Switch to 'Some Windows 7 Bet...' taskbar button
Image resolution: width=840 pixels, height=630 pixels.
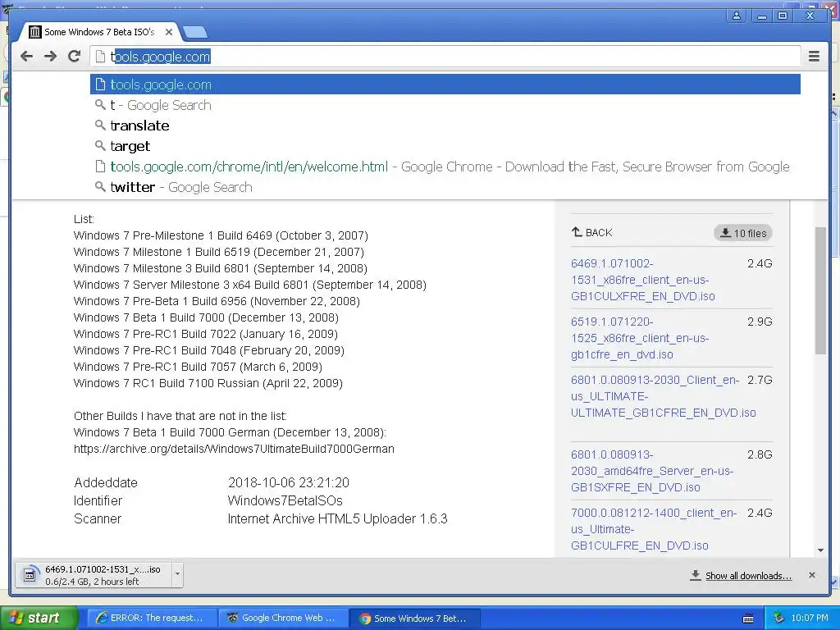click(x=414, y=619)
